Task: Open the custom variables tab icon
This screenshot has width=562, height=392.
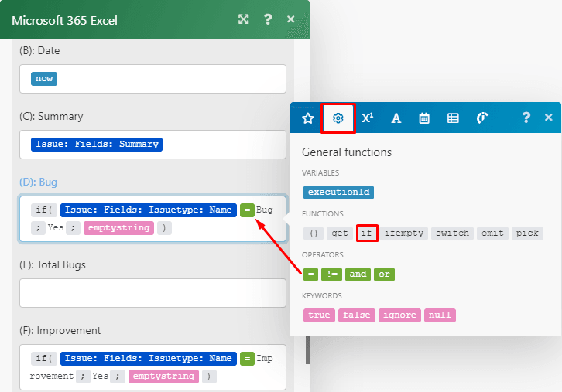Action: click(x=482, y=118)
